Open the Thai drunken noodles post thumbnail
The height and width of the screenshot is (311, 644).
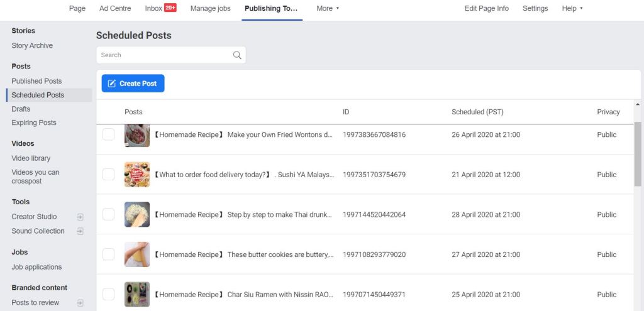pos(137,214)
